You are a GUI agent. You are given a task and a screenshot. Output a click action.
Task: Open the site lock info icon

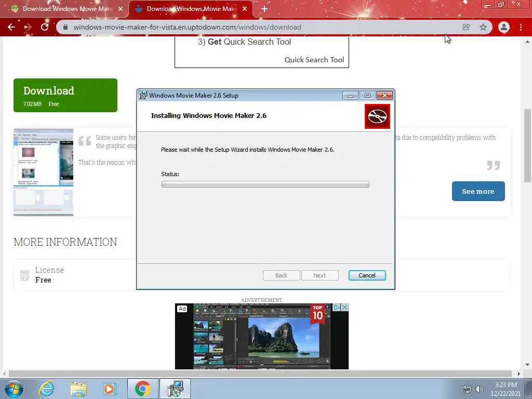coord(65,27)
